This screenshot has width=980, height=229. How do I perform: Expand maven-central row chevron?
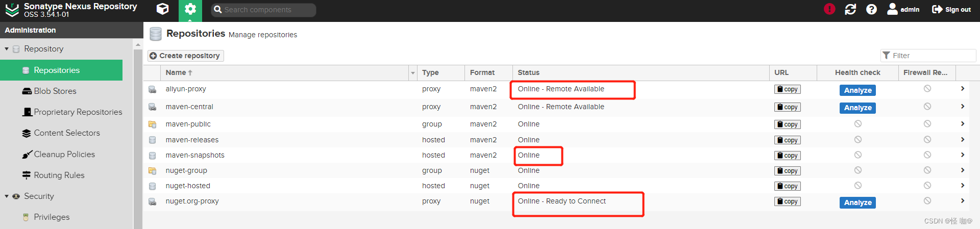tap(963, 107)
